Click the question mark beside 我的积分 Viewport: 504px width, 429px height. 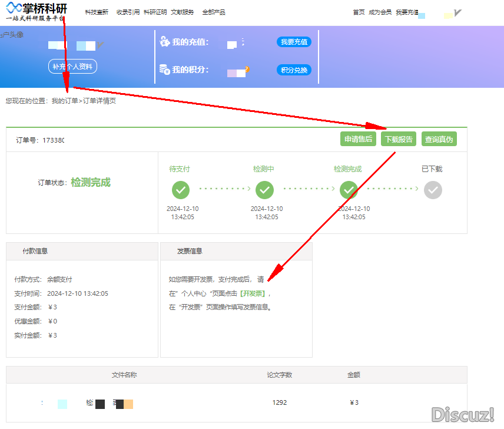(x=247, y=69)
